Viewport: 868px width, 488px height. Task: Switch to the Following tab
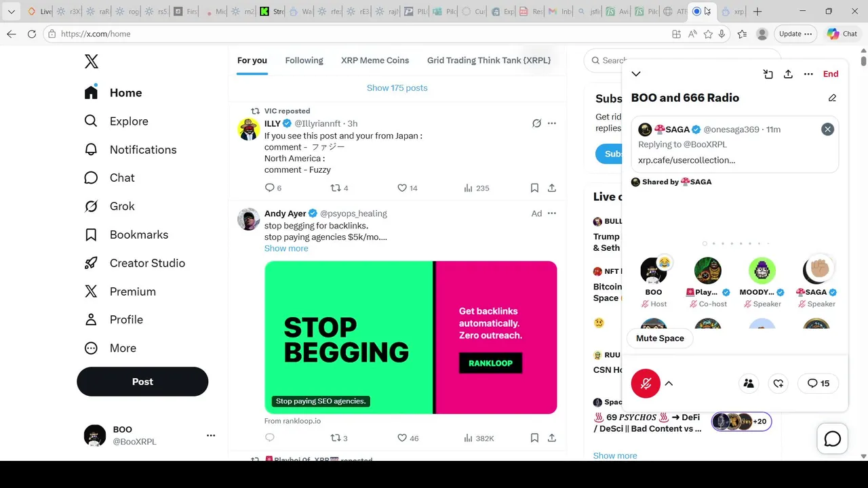[x=304, y=60]
